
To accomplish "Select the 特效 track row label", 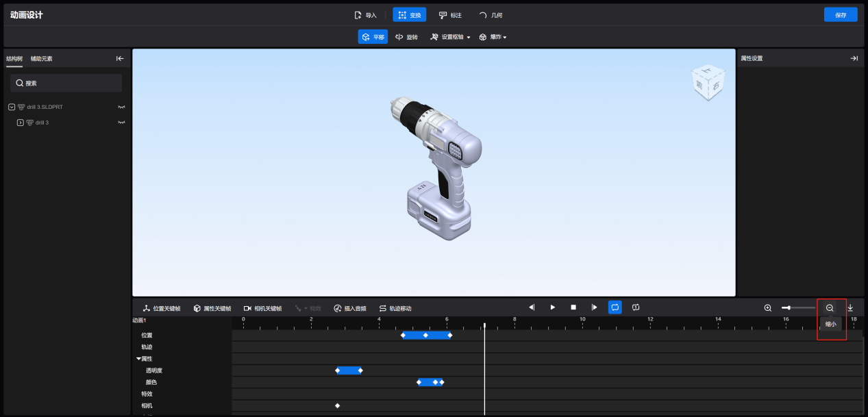I will coord(147,394).
